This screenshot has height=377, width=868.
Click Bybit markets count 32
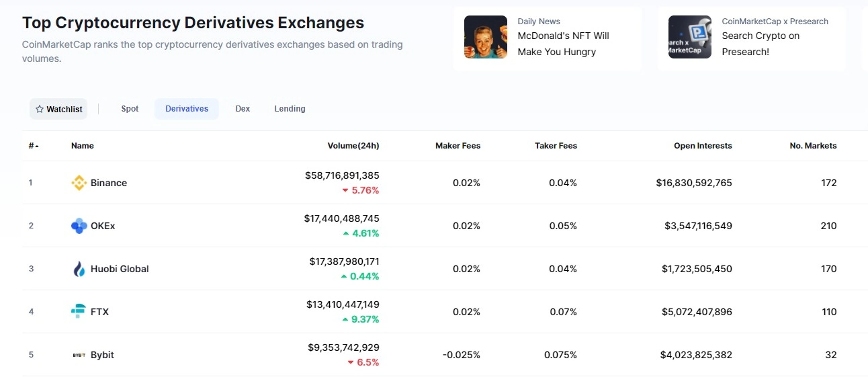pos(832,355)
